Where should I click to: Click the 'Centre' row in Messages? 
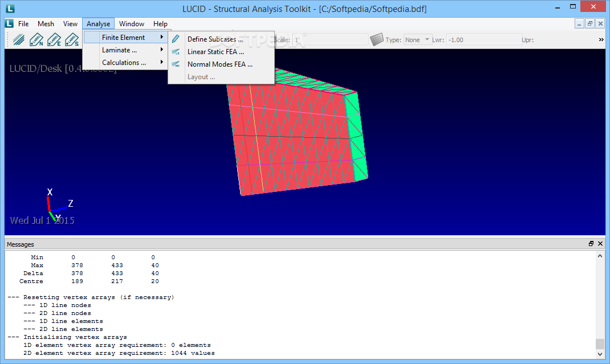pyautogui.click(x=89, y=281)
